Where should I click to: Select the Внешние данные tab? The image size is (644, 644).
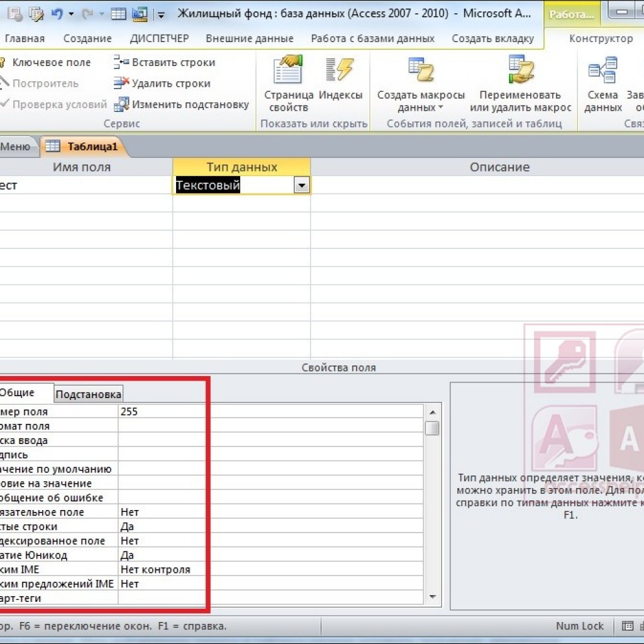pos(250,38)
